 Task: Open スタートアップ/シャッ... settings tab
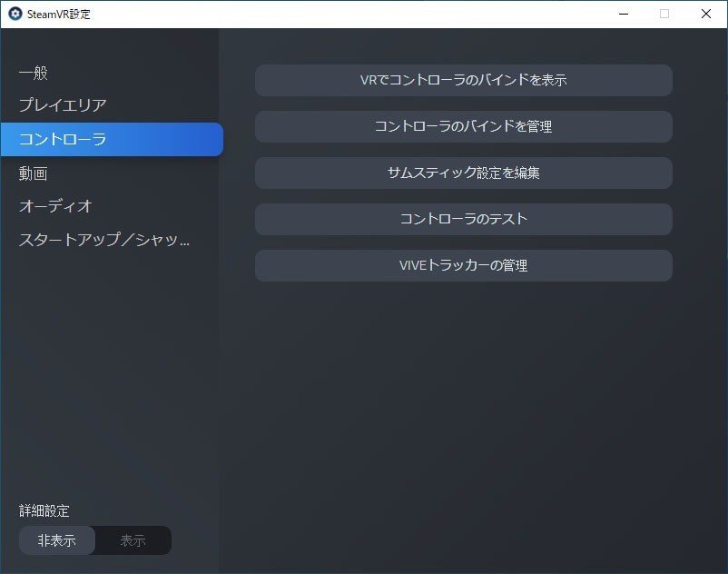click(x=104, y=240)
